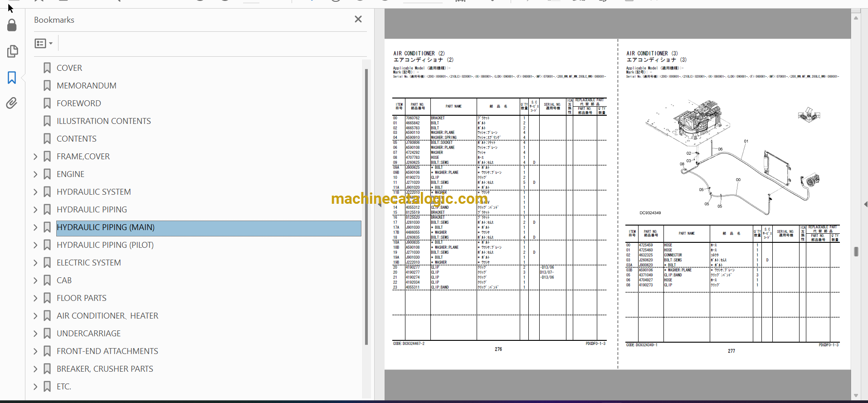Image resolution: width=868 pixels, height=403 pixels.
Task: Click the Bookmarks panel icon in sidebar
Action: 12,78
